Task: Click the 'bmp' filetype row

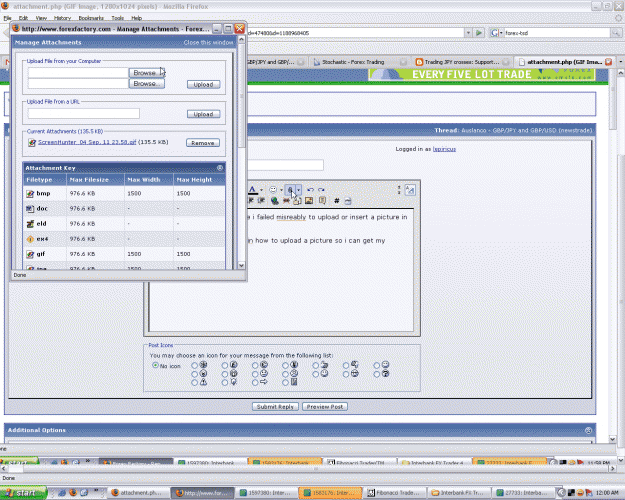Action: click(124, 193)
